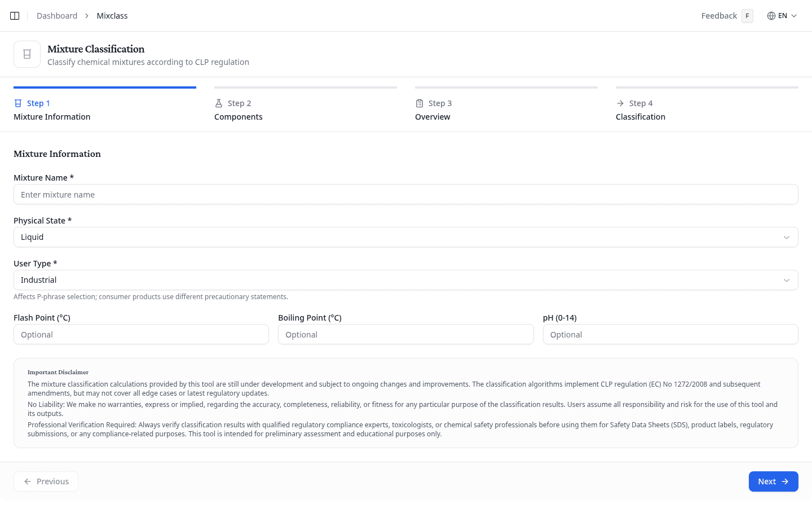The height and width of the screenshot is (508, 812).
Task: Click the Step 1 beaker icon
Action: 18,103
